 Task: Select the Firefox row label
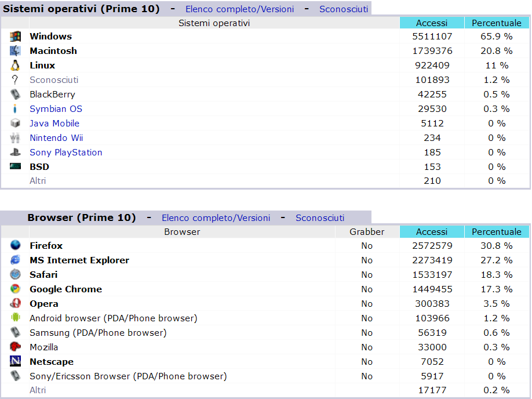coord(46,245)
